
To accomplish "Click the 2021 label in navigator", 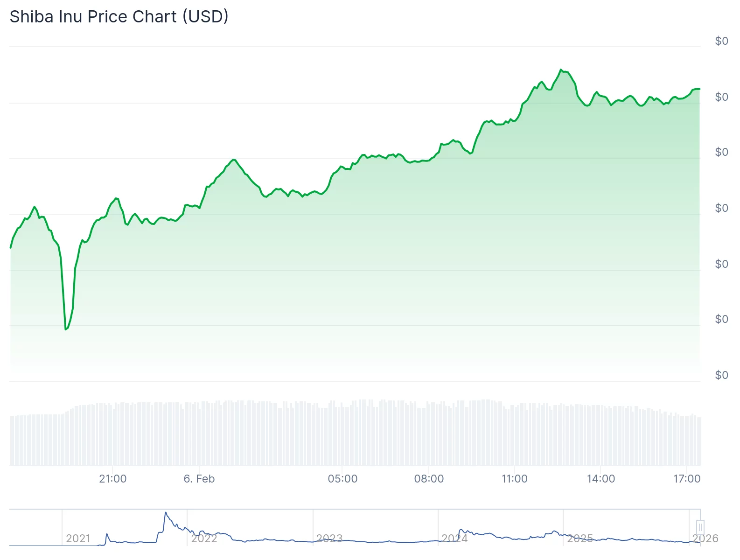I will (78, 539).
